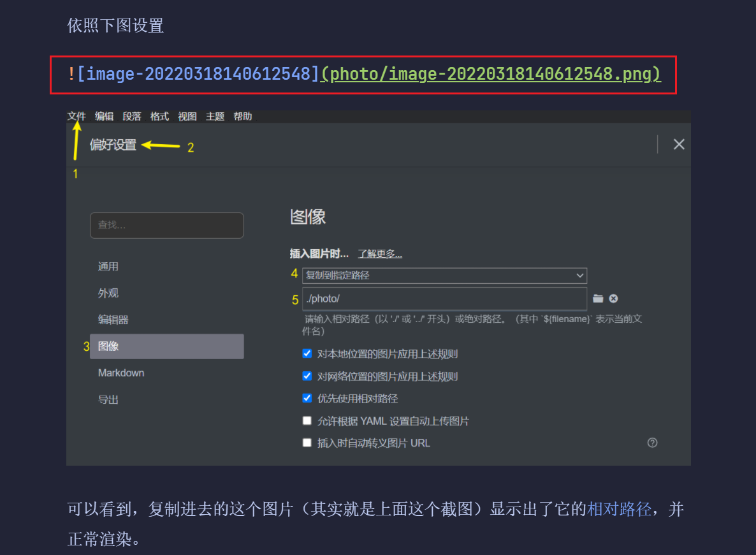Click the [image-20220318140612548] alt text
Screen dimensions: 756x555
[198, 74]
